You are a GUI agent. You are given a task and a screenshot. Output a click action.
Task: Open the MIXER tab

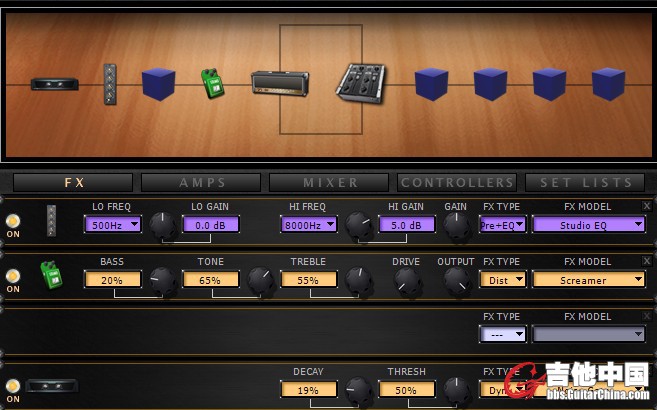click(x=330, y=183)
